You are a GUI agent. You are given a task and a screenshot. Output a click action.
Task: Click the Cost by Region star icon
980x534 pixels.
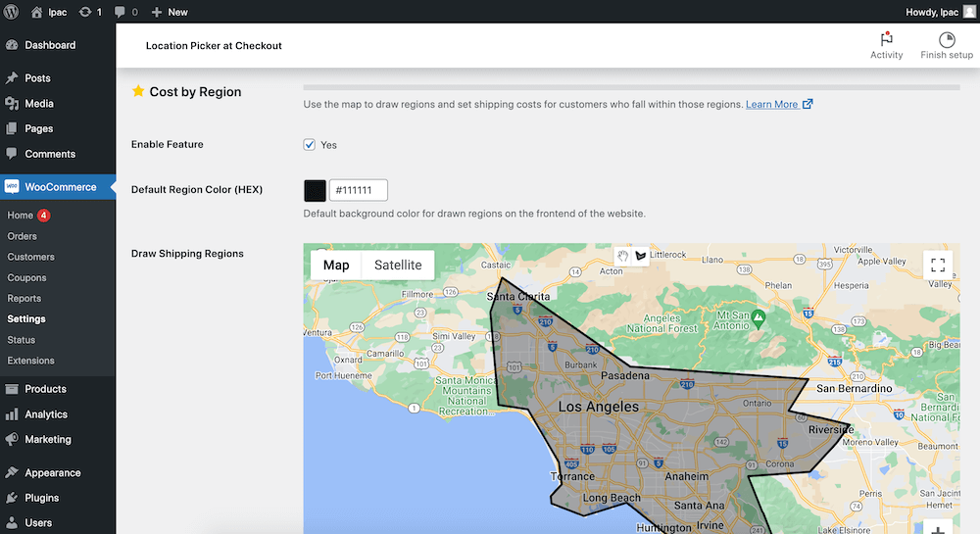click(x=138, y=91)
